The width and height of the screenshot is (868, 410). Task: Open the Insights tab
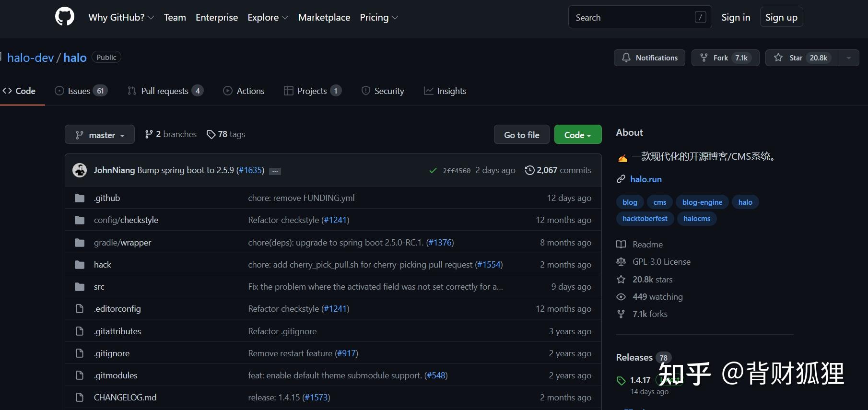(445, 91)
